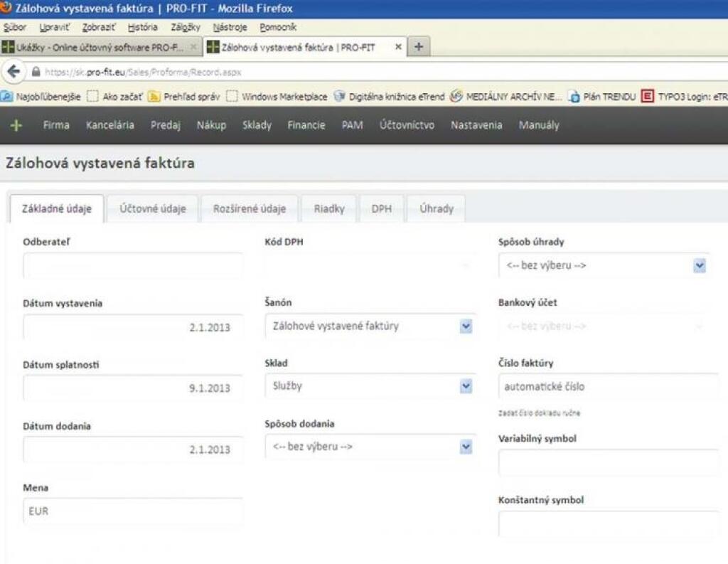Image resolution: width=728 pixels, height=564 pixels.
Task: Open the Nastavenia navigation menu
Action: tap(476, 125)
